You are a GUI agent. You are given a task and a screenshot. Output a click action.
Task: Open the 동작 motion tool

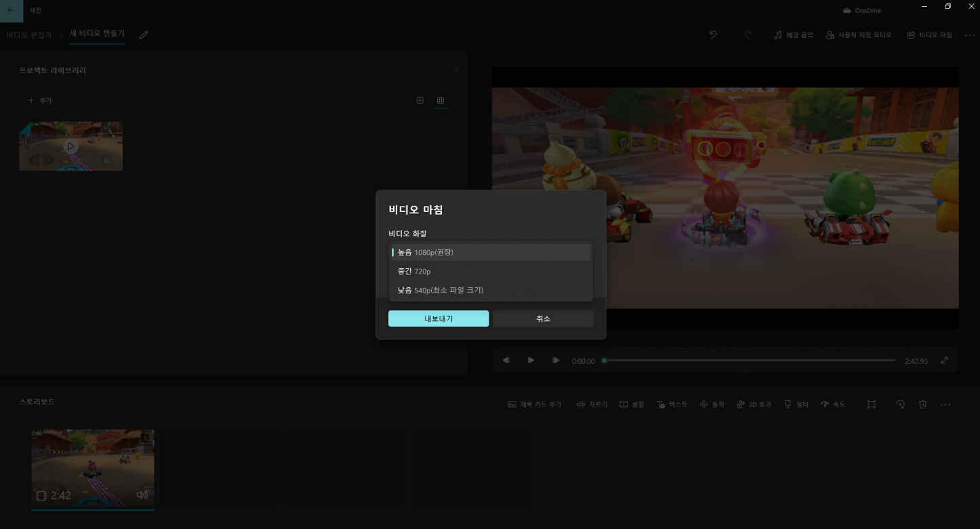click(x=712, y=404)
